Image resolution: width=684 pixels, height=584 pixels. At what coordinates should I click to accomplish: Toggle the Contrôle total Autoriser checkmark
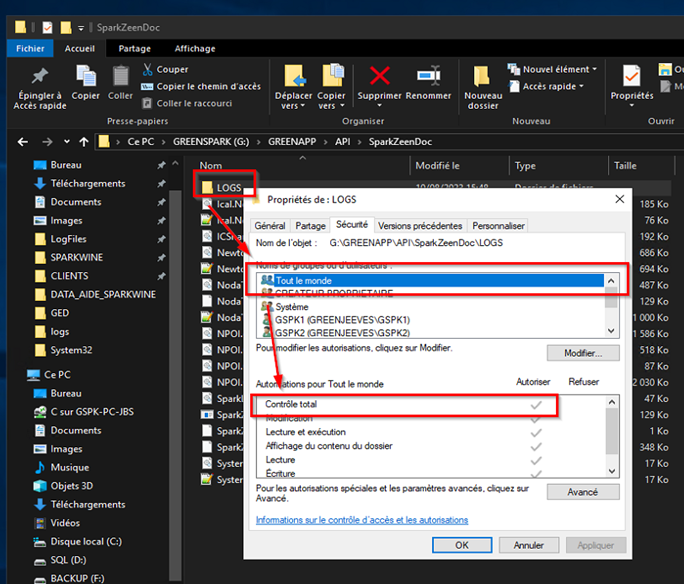click(535, 404)
